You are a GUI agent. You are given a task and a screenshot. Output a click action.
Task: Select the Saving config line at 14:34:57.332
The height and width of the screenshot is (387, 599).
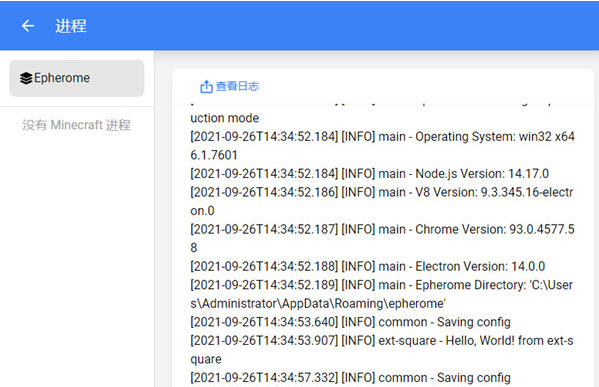click(x=350, y=378)
